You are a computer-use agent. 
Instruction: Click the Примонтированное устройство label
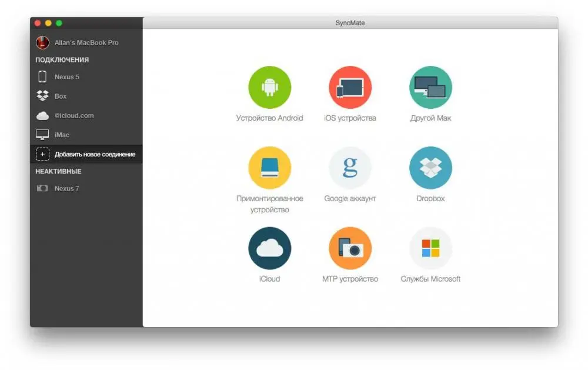(270, 204)
